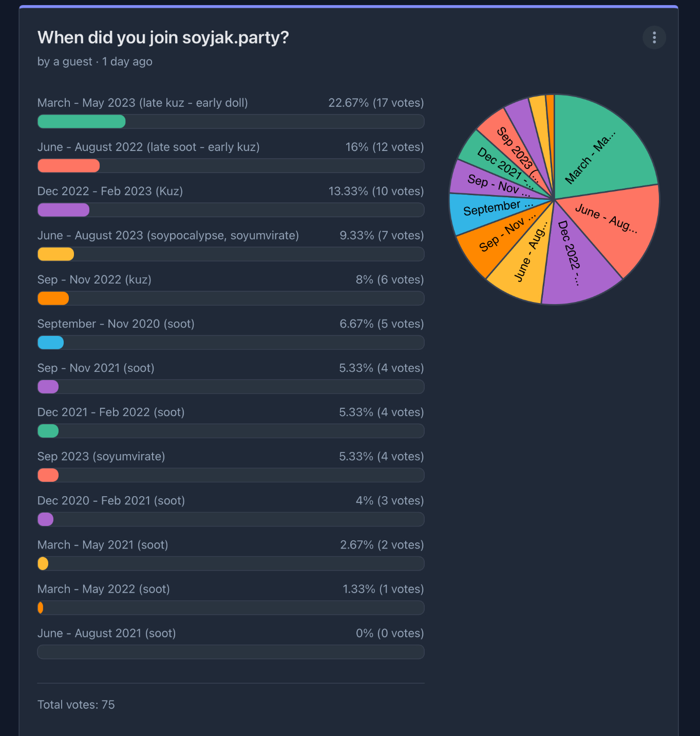Click the "Total votes: 75" text
Viewport: 700px width, 736px height.
click(76, 705)
